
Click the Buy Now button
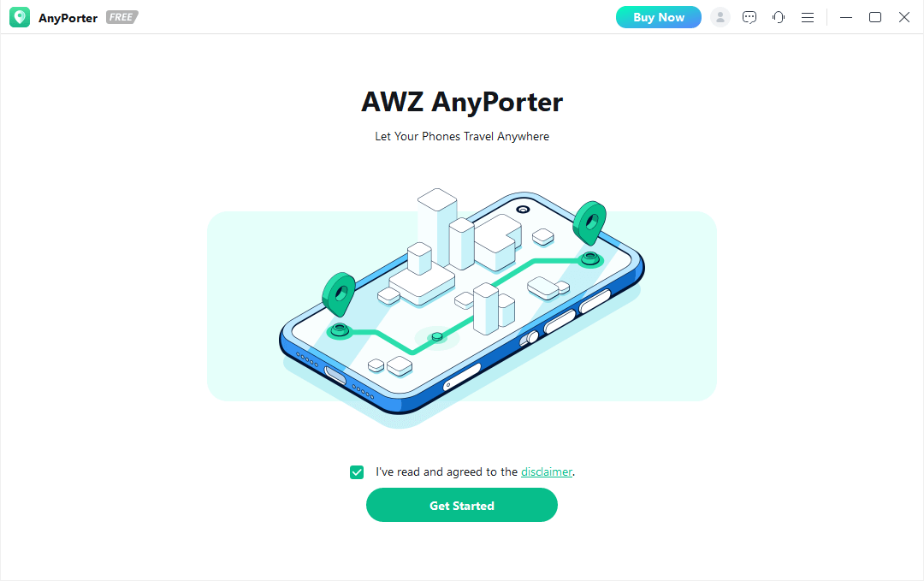tap(659, 17)
